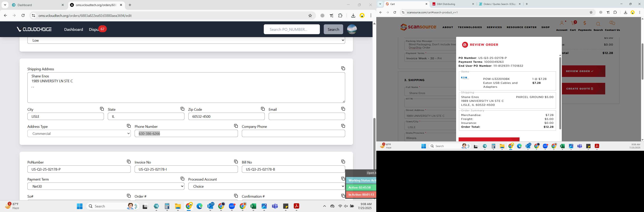Click the ScanSource logo
The height and width of the screenshot is (212, 644).
[418, 27]
